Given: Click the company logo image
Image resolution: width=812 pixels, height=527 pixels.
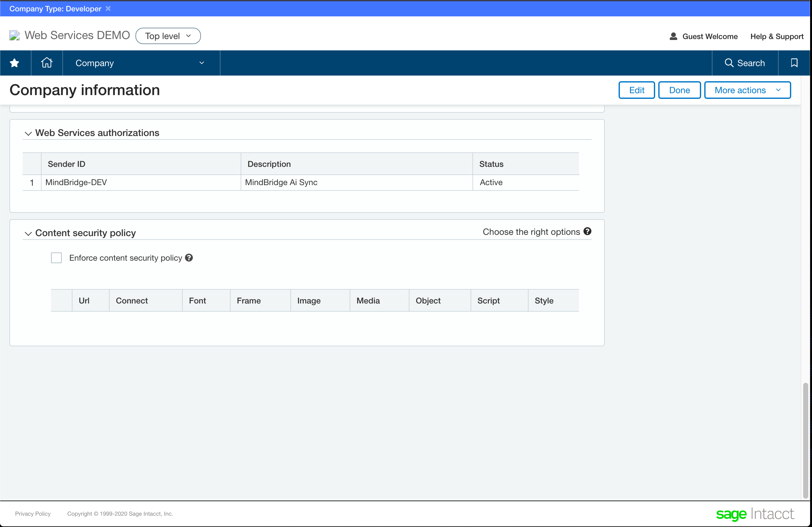Looking at the screenshot, I should 14,36.
